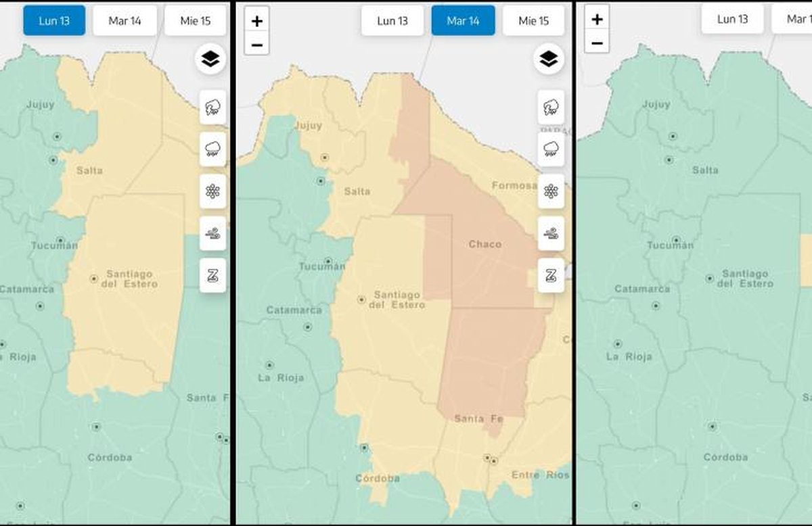Image resolution: width=812 pixels, height=526 pixels.
Task: Switch to Mar 14 tab in left map
Action: click(x=125, y=21)
